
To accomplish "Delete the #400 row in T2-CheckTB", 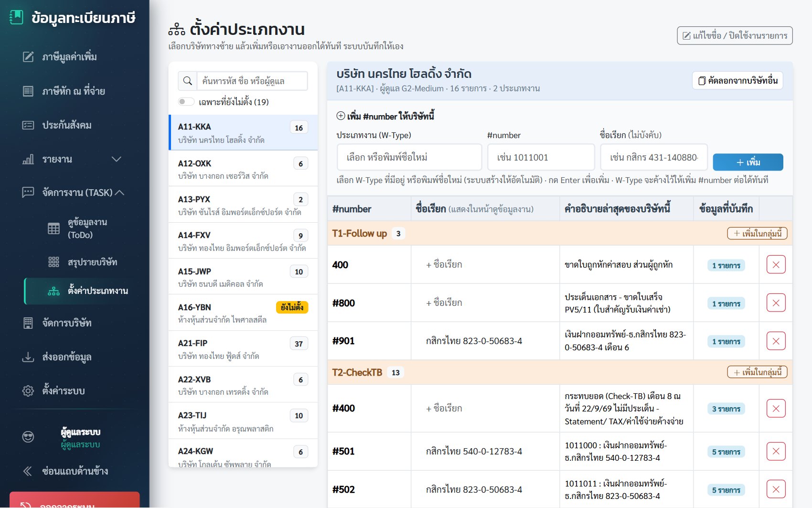I will (776, 409).
